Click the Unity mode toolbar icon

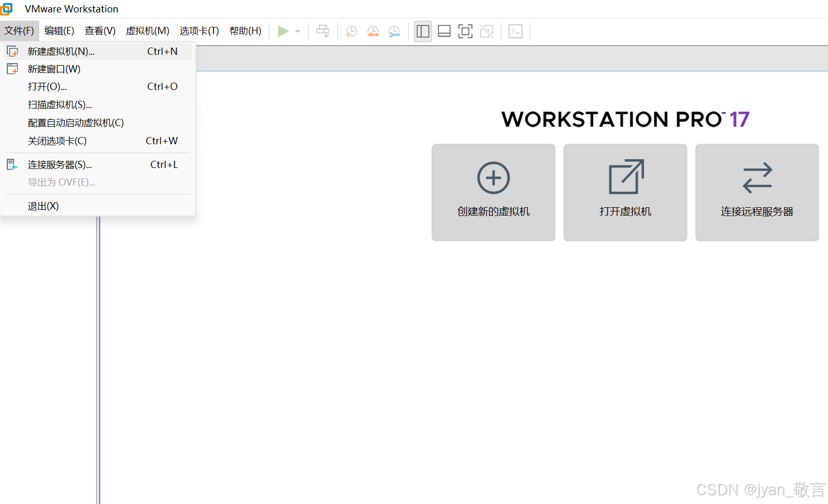coord(486,32)
